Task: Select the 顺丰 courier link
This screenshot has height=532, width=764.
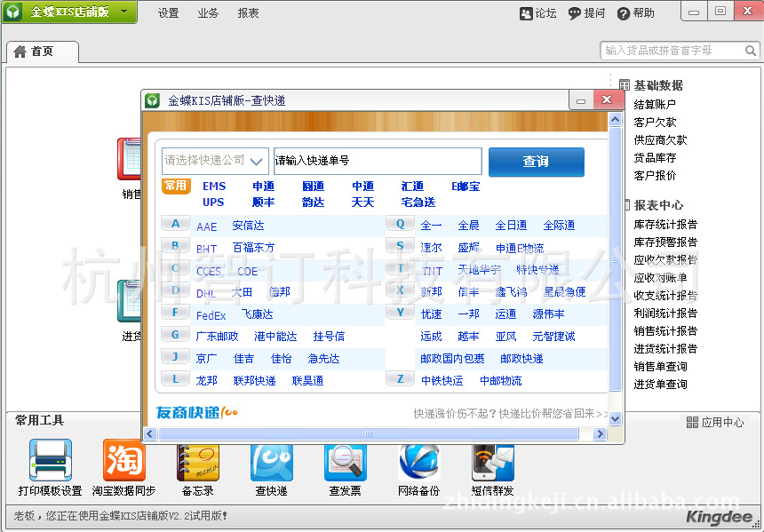Action: [263, 202]
